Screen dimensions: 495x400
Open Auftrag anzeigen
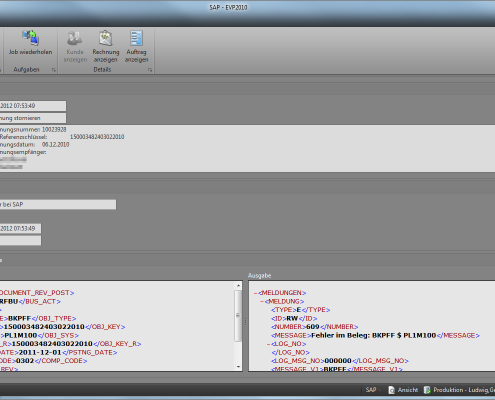[x=136, y=47]
